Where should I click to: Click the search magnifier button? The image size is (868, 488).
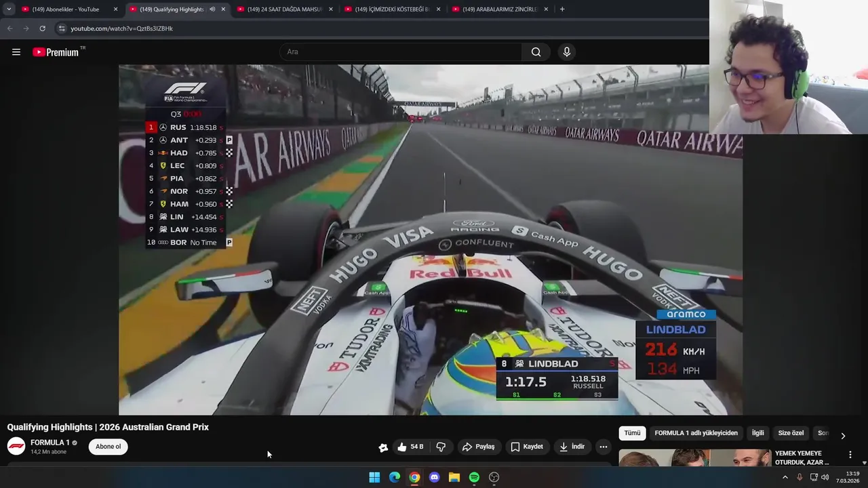pos(536,52)
